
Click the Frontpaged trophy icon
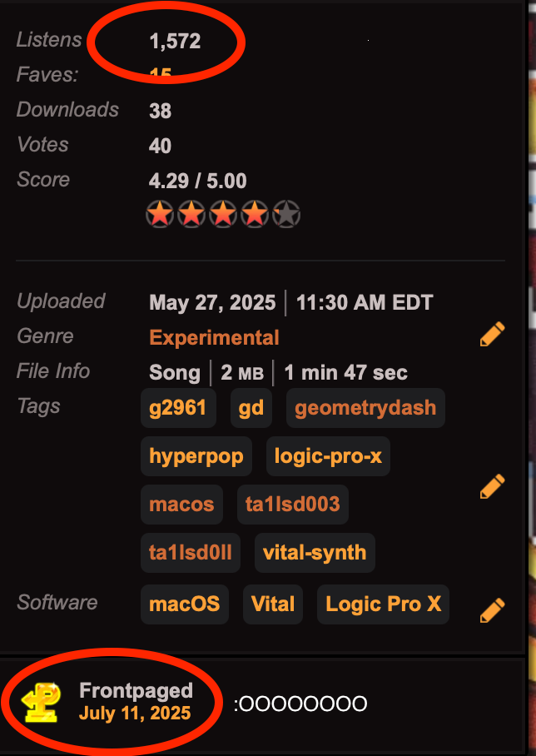coord(42,702)
